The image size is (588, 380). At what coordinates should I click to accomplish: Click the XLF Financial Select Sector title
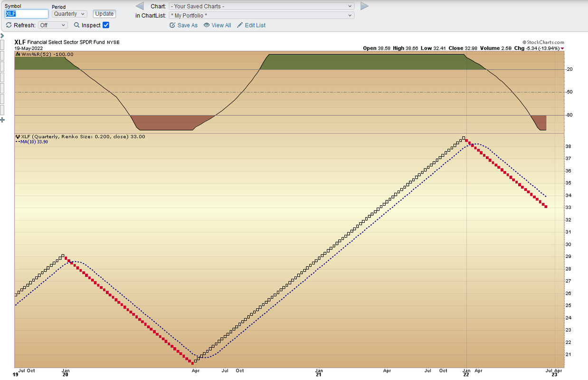66,42
